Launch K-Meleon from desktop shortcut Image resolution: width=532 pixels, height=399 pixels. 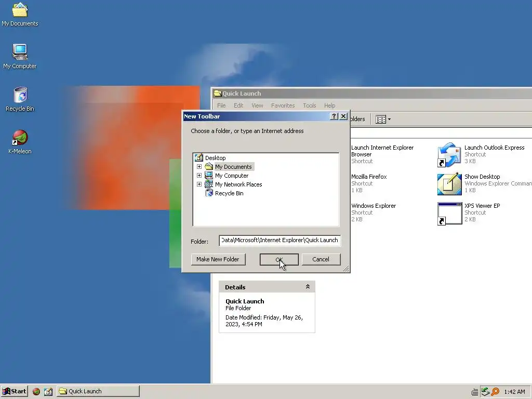(20, 142)
